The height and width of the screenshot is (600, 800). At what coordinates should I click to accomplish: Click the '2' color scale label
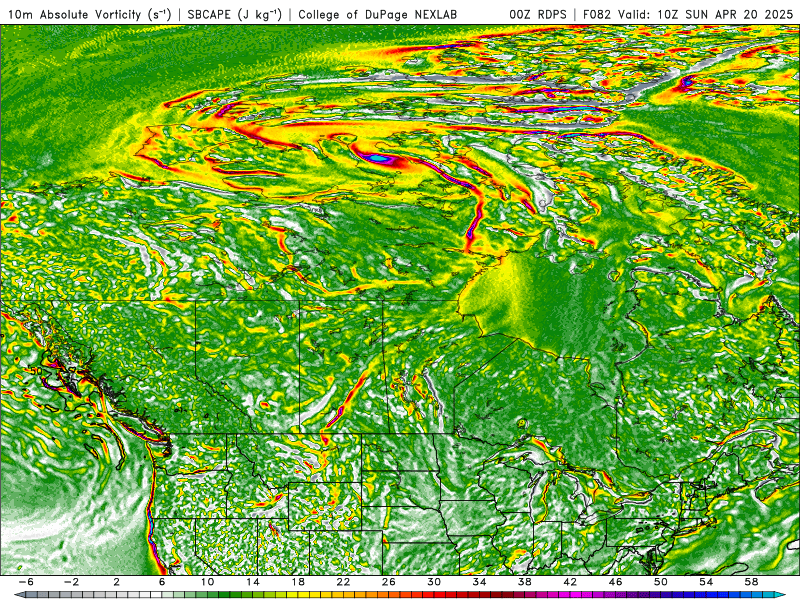(x=117, y=582)
